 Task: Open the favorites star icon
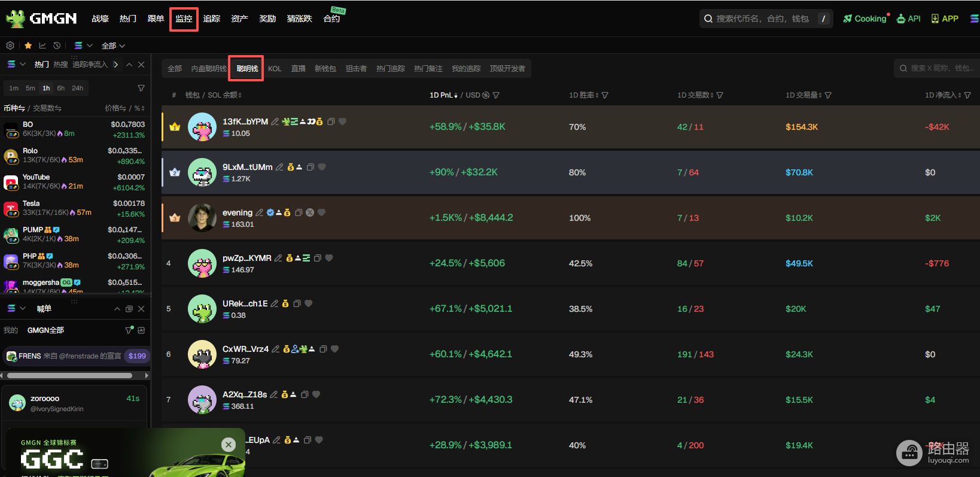(x=28, y=45)
